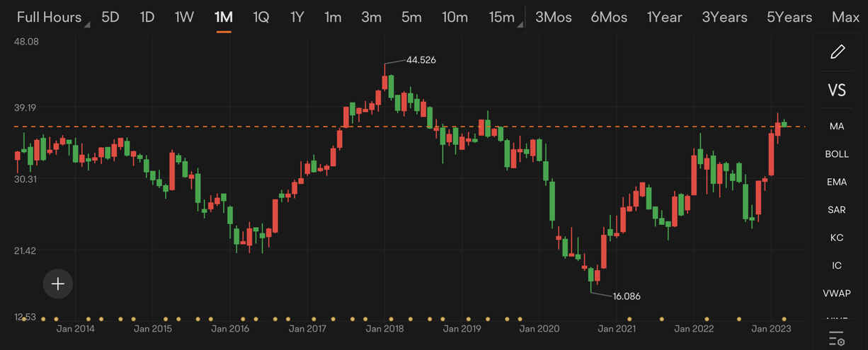The image size is (868, 350).
Task: Open the pencil drawing tool
Action: (838, 52)
